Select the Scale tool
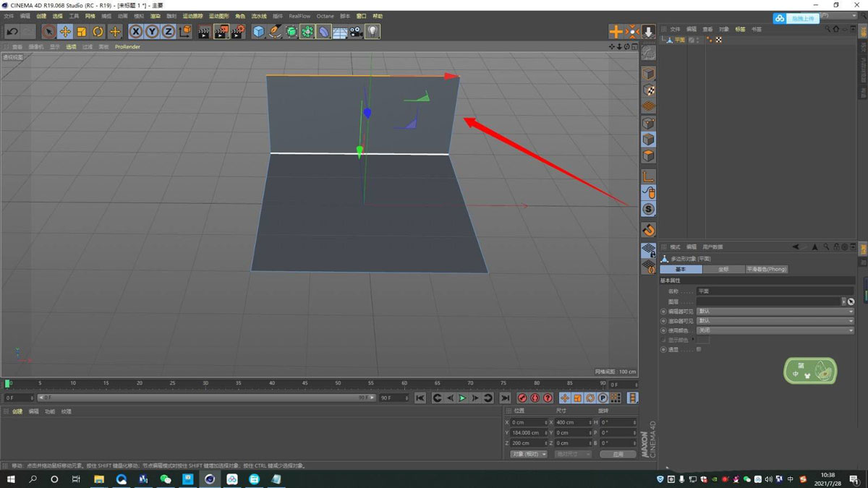868x488 pixels. (x=80, y=31)
